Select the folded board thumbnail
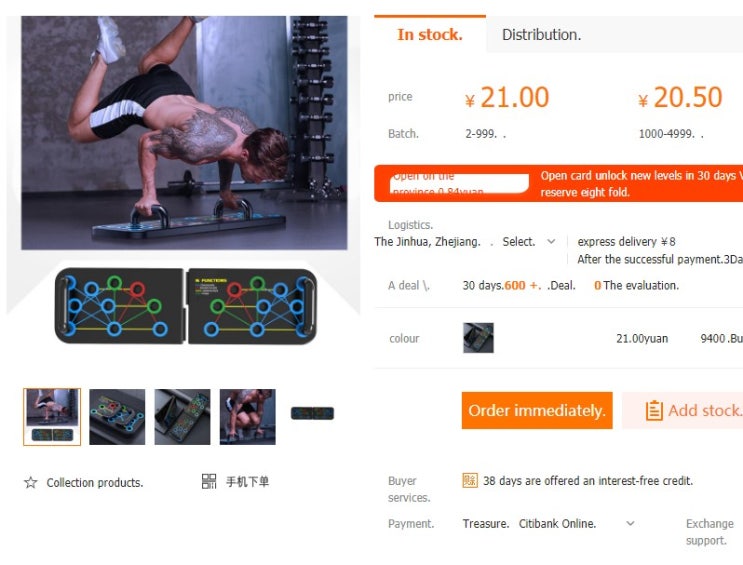 pyautogui.click(x=182, y=417)
